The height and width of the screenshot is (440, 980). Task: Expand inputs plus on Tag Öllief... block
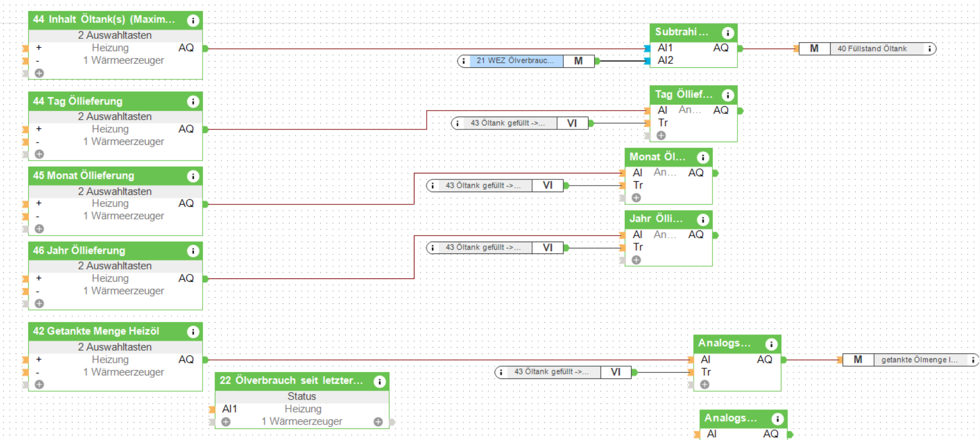pyautogui.click(x=661, y=136)
